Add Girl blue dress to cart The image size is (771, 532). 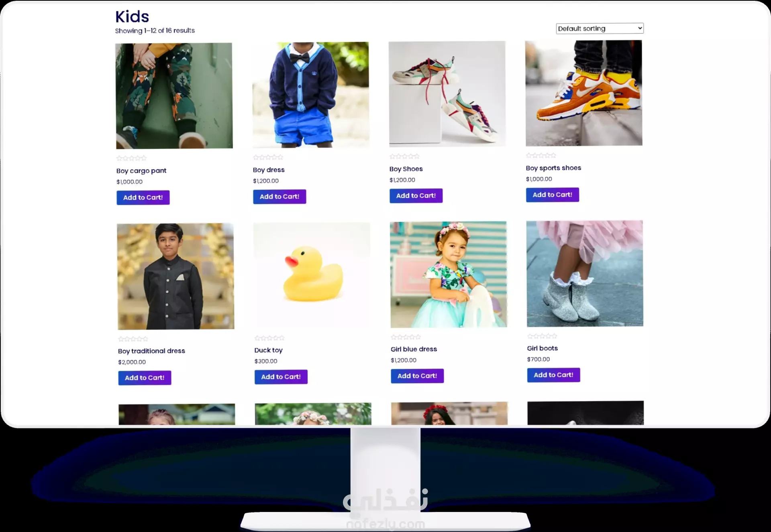(417, 376)
